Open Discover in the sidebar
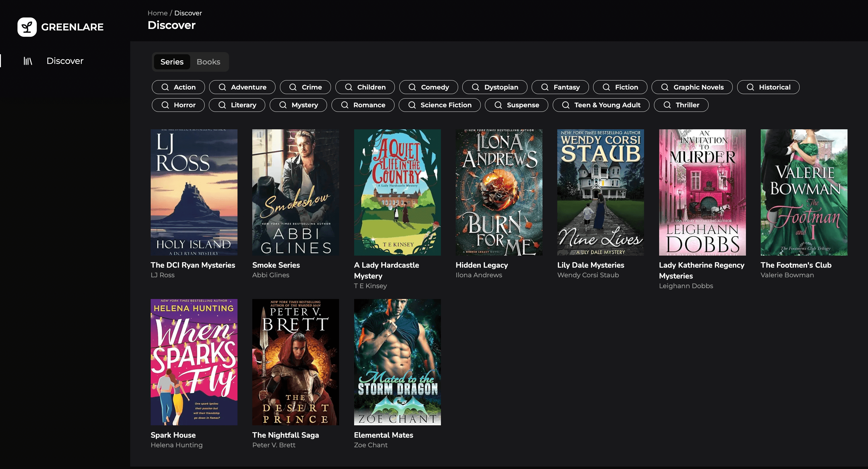The width and height of the screenshot is (868, 469). 65,61
